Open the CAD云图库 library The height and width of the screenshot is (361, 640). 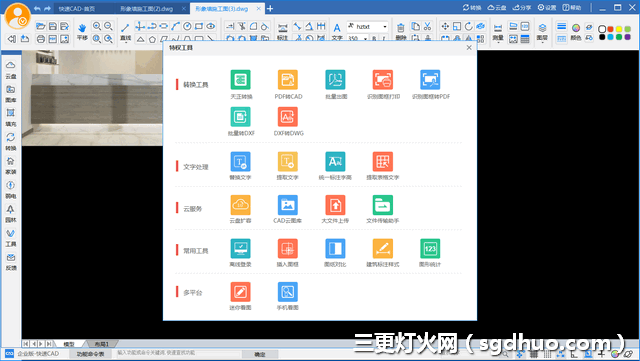pyautogui.click(x=288, y=205)
